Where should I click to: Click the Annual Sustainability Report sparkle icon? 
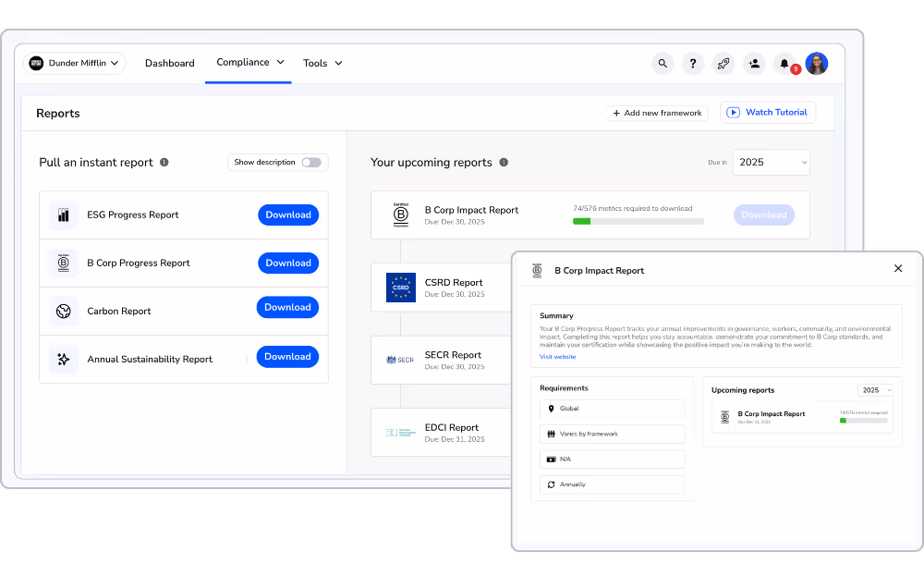pyautogui.click(x=64, y=359)
